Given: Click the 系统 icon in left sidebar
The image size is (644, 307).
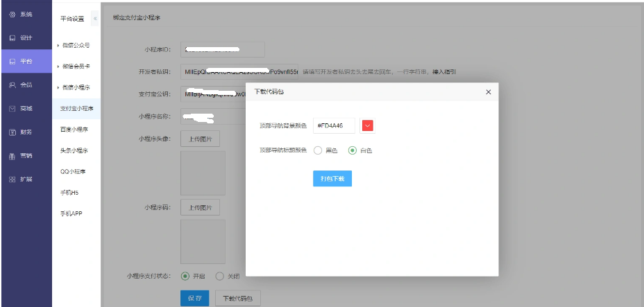Looking at the screenshot, I should click(x=12, y=15).
